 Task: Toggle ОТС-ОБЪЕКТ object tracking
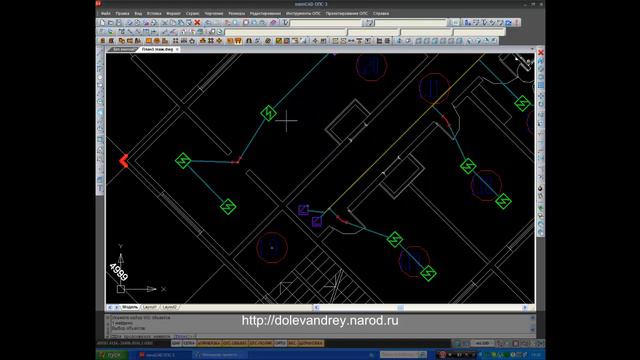(235, 343)
